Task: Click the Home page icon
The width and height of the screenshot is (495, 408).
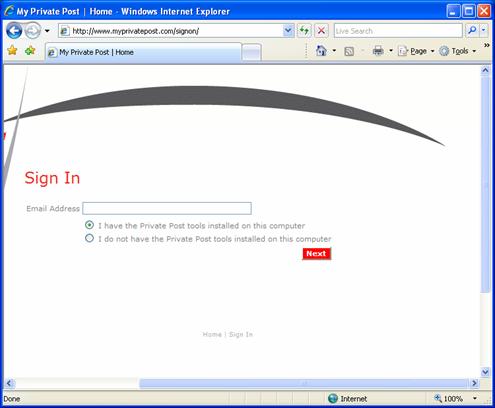Action: click(x=321, y=51)
